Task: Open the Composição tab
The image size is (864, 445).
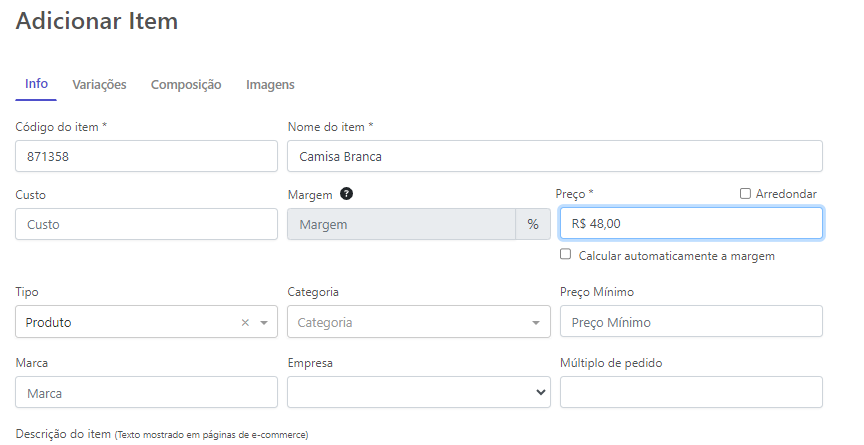Action: click(186, 85)
